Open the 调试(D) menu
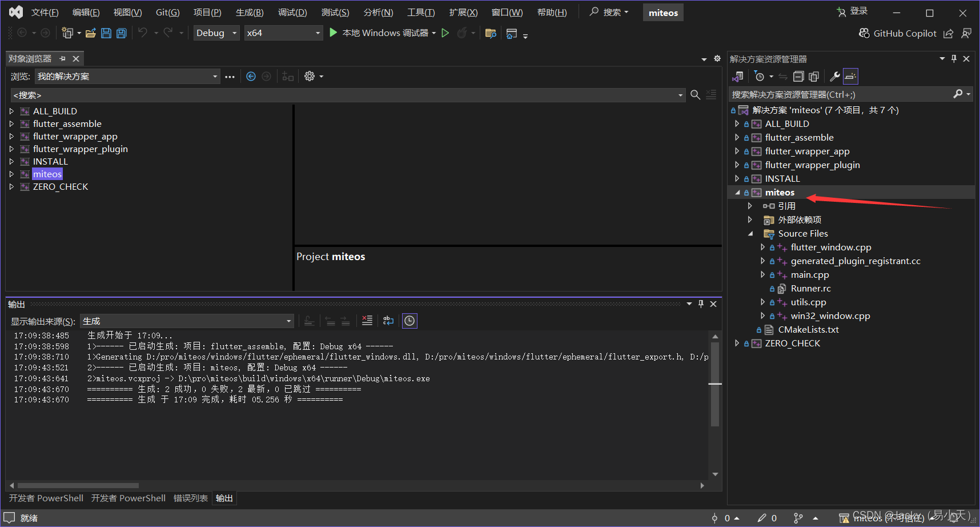This screenshot has height=527, width=980. 292,13
